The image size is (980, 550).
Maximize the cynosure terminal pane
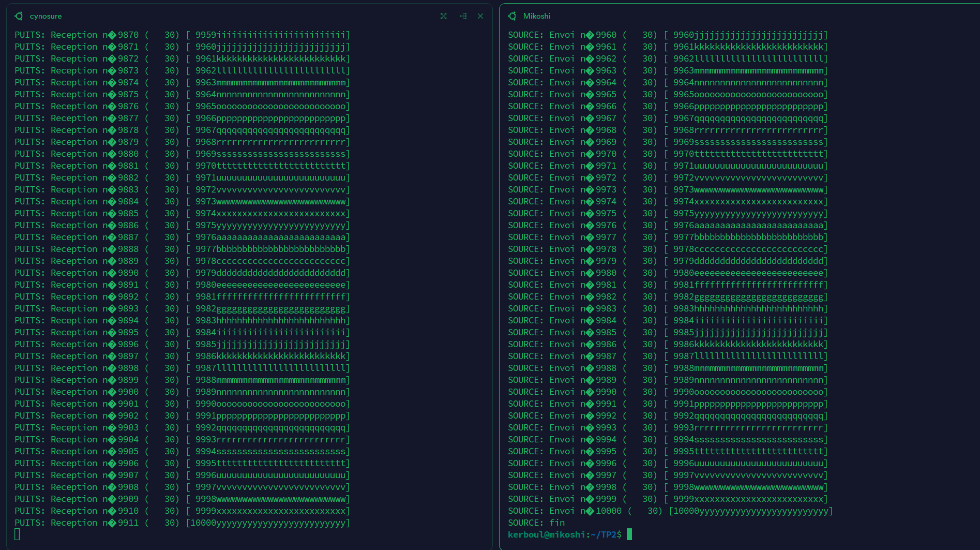point(444,16)
